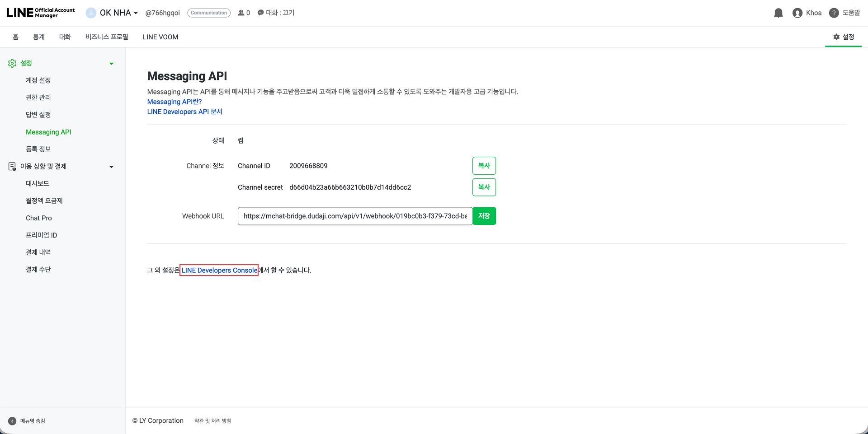Switch to the 통계 tab

click(x=39, y=37)
